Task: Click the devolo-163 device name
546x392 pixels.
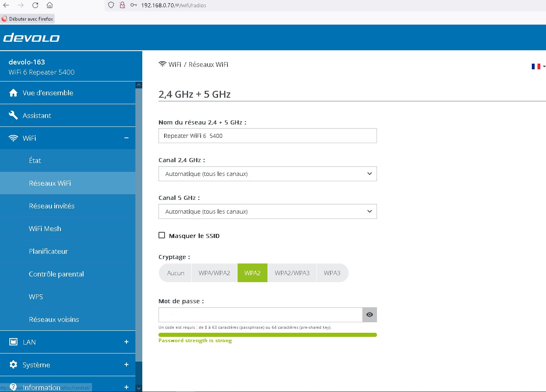Action: (x=27, y=62)
